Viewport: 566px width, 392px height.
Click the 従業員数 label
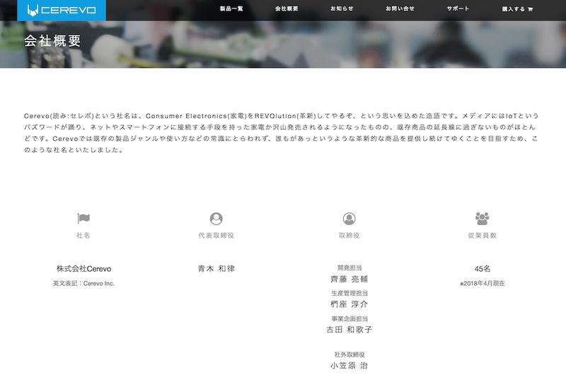(x=483, y=236)
